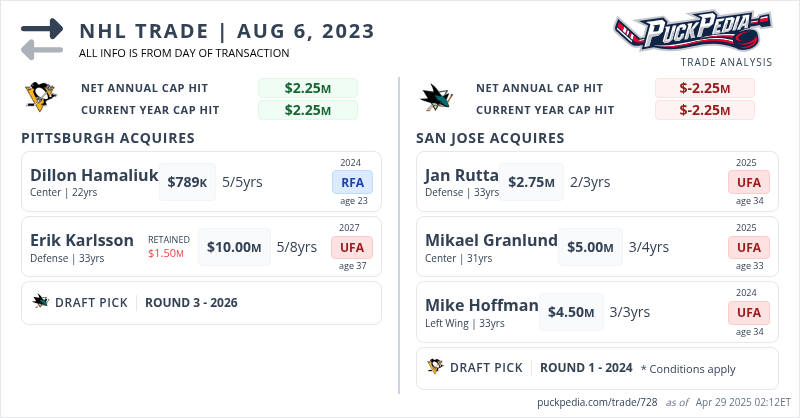Click Pittsburgh's green net annual cap hit value

tap(308, 88)
